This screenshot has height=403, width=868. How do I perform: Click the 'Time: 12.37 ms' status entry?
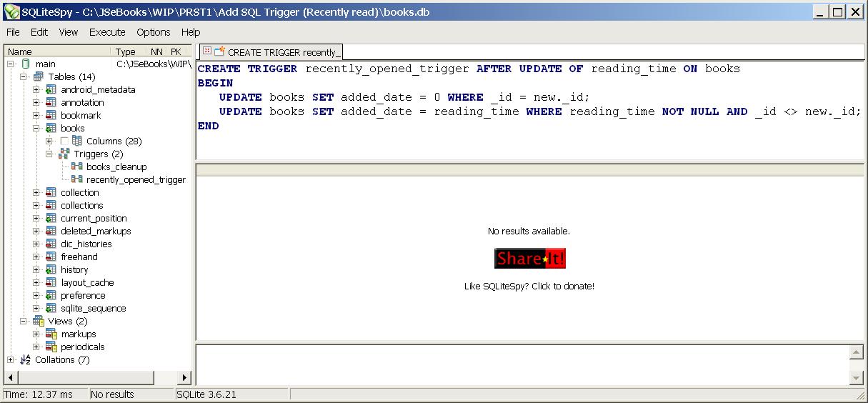45,394
